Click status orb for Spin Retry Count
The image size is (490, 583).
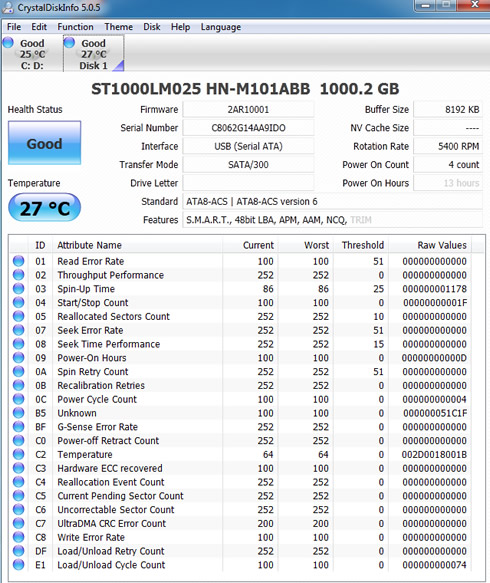click(x=18, y=371)
